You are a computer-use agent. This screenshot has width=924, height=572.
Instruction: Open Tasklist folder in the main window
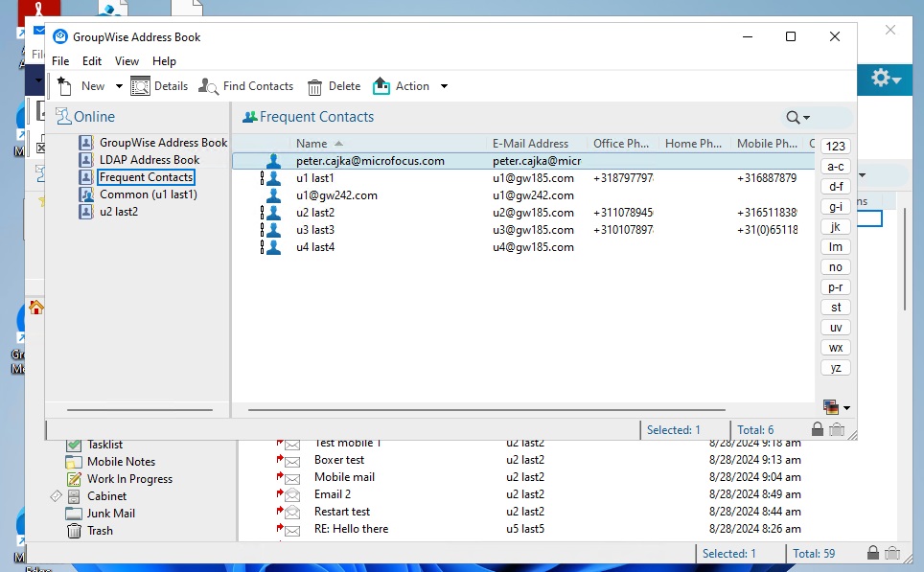pyautogui.click(x=104, y=445)
